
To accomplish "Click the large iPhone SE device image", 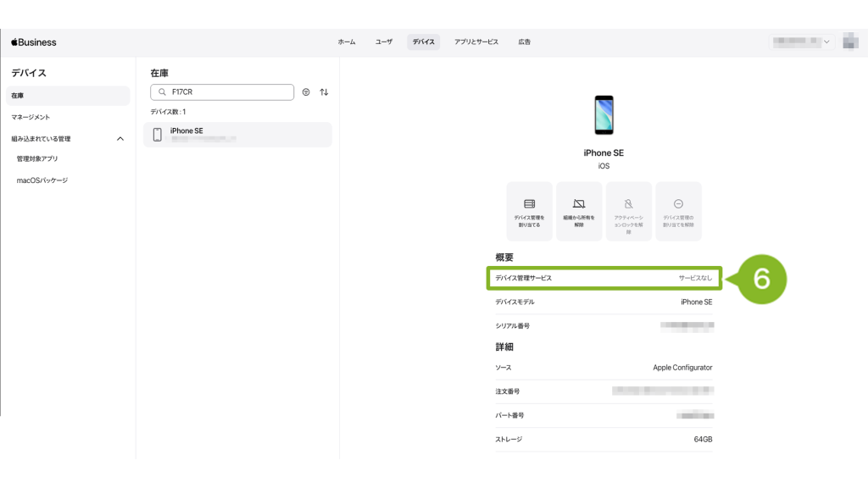I will (x=604, y=115).
